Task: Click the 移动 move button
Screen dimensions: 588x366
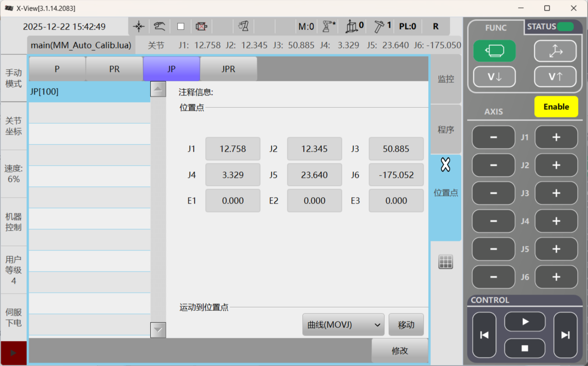Action: (x=406, y=325)
